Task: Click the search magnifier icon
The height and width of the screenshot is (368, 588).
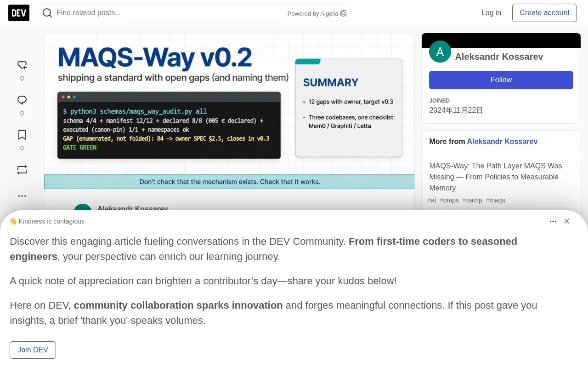Action: coord(47,13)
